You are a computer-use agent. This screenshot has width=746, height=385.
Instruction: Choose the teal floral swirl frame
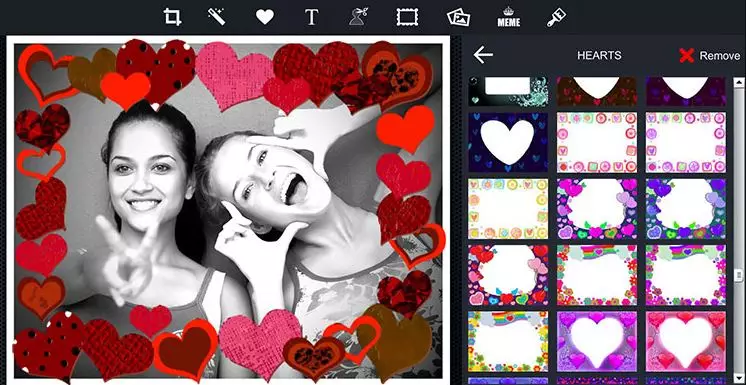508,91
